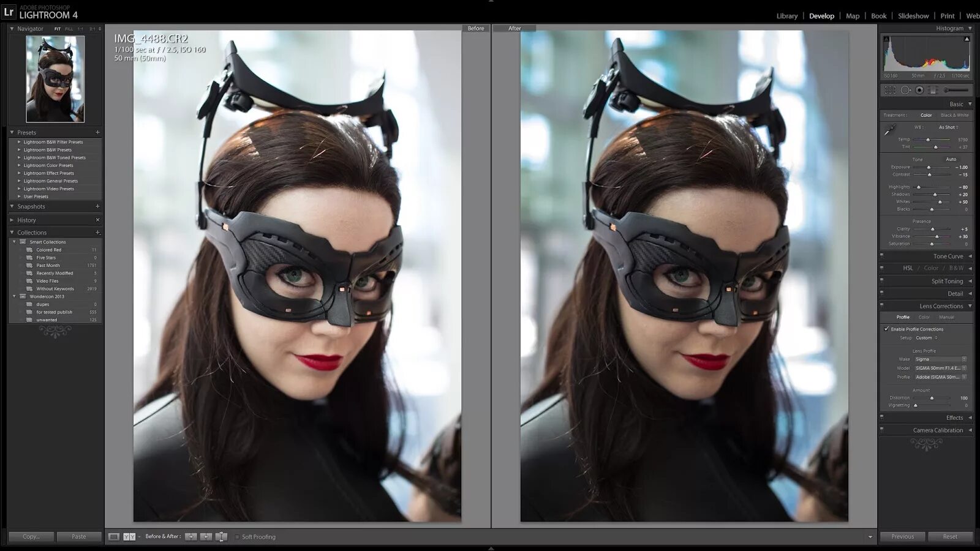Collapse the Presets panel
The width and height of the screenshot is (980, 551).
12,132
